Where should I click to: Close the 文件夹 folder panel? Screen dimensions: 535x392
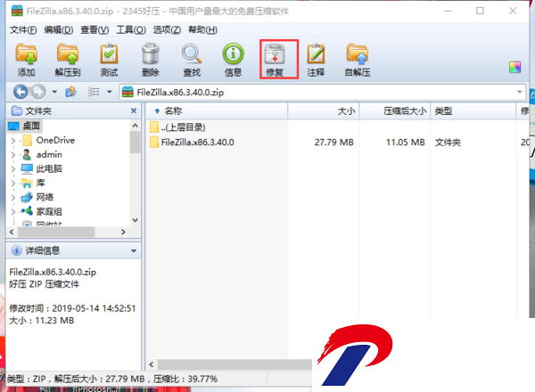134,110
